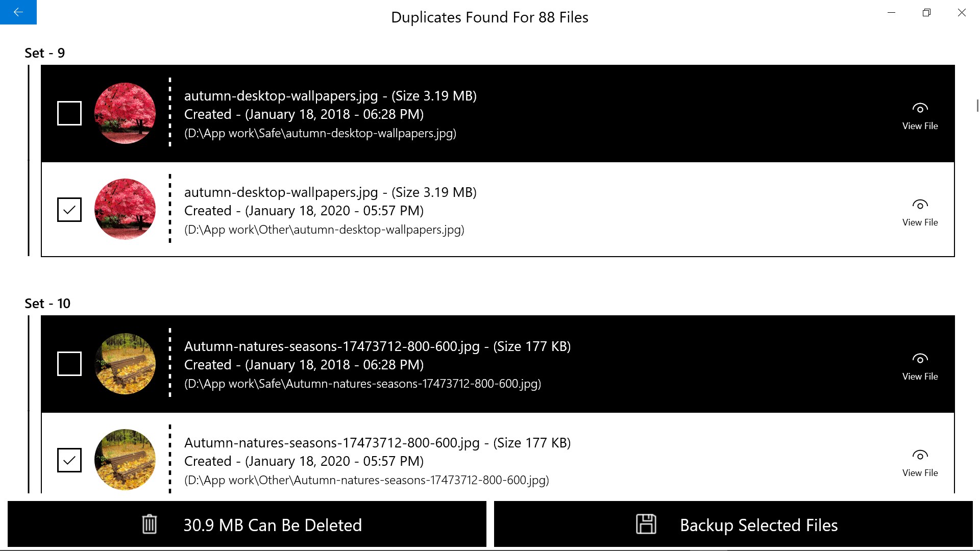Image resolution: width=980 pixels, height=551 pixels.
Task: Select the Set - 9 heading
Action: click(x=44, y=53)
